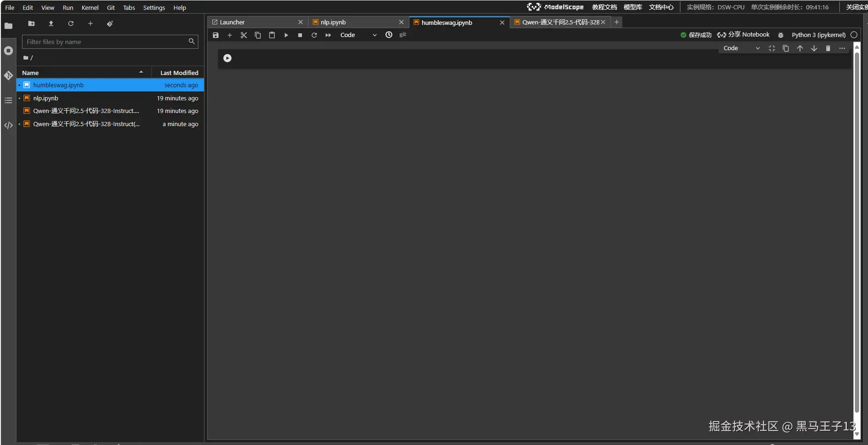
Task: Open the Tabs menu
Action: pyautogui.click(x=129, y=8)
